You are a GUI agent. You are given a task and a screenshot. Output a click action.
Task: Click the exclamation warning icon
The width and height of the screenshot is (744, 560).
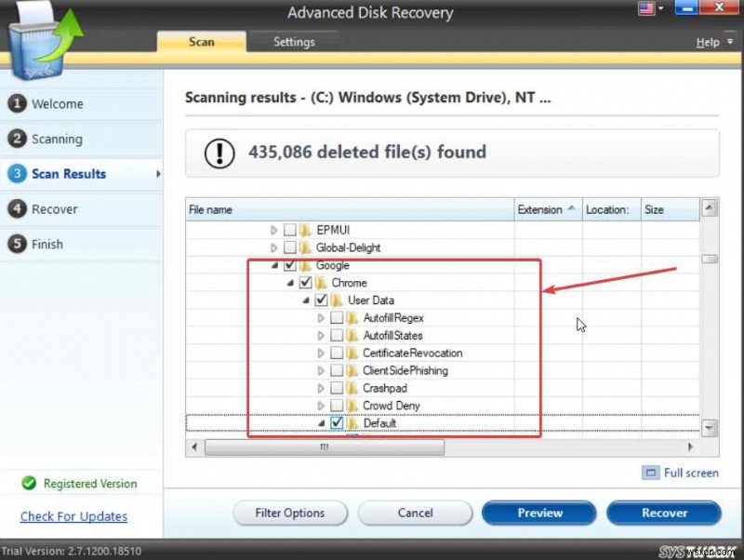point(219,153)
